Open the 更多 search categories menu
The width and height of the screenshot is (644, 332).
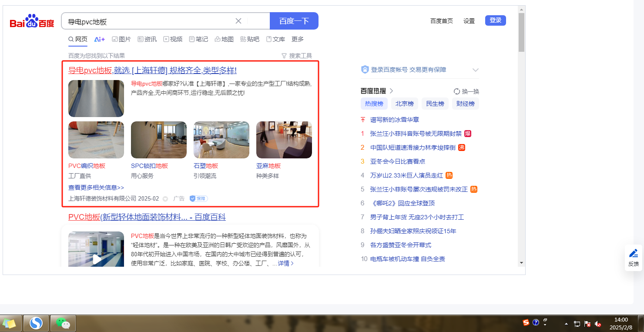tap(298, 39)
